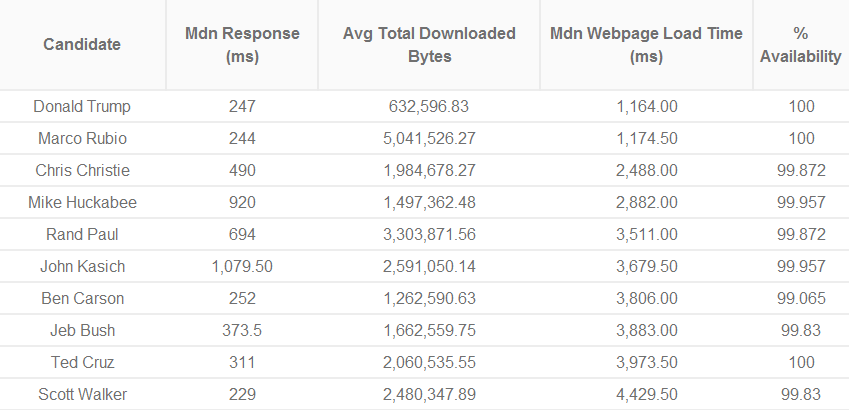Click the Jeb Bush candidate cell
849x410 pixels.
82,330
